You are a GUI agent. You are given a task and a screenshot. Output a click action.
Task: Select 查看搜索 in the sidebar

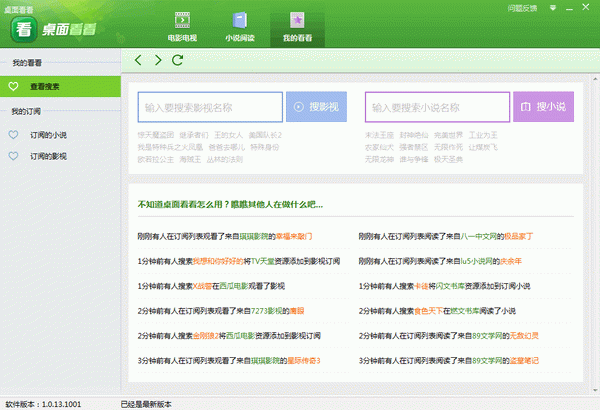pyautogui.click(x=60, y=87)
